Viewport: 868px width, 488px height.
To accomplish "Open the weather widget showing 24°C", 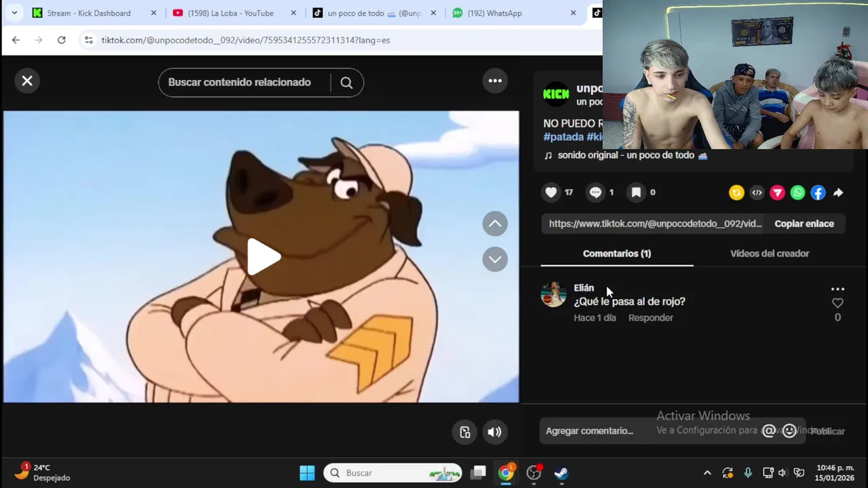I will [x=42, y=472].
